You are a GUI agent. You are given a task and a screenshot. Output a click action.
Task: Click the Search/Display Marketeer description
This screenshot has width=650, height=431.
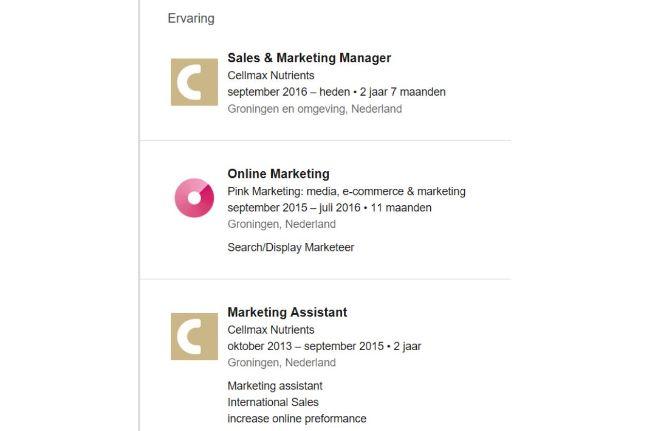point(291,247)
